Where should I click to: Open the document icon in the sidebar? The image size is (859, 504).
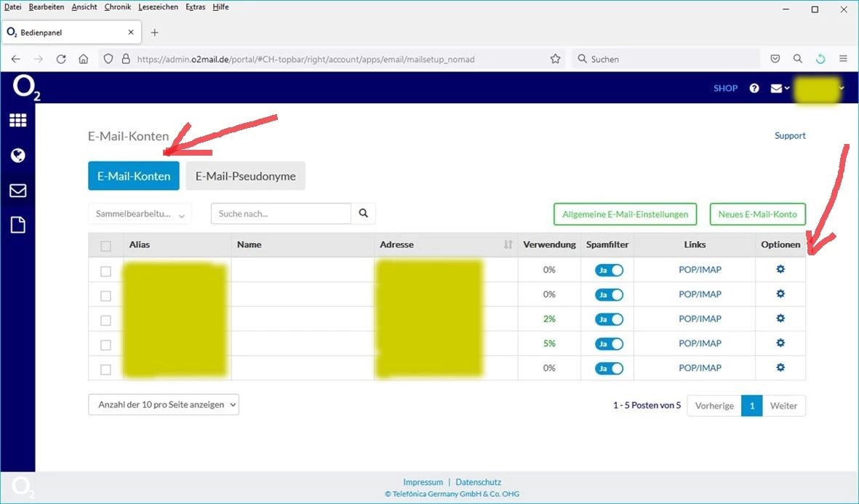click(17, 225)
